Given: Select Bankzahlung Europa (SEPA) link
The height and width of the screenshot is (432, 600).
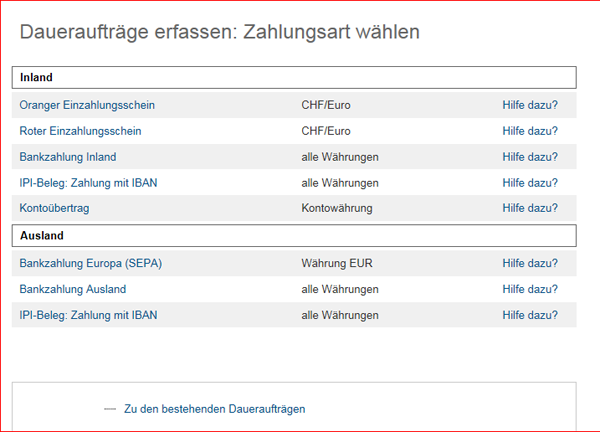Looking at the screenshot, I should pyautogui.click(x=91, y=263).
